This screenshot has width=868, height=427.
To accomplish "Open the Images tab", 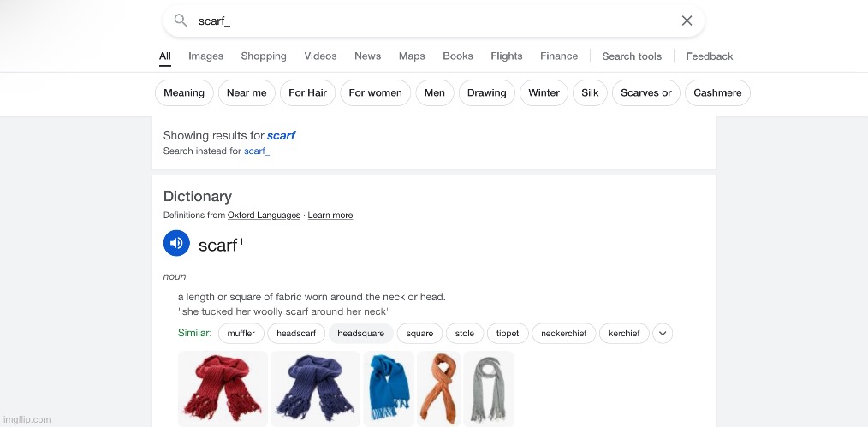I will point(206,56).
